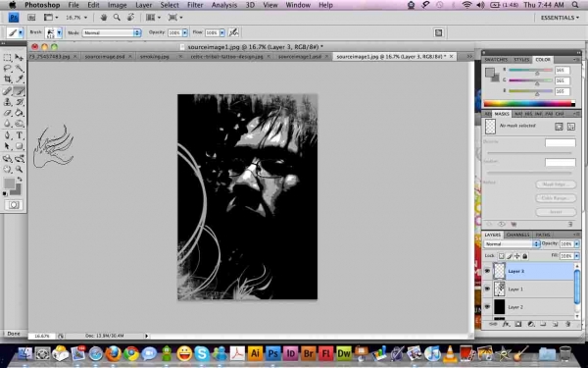Select the Dodge tool
This screenshot has height=368, width=588.
coord(20,124)
